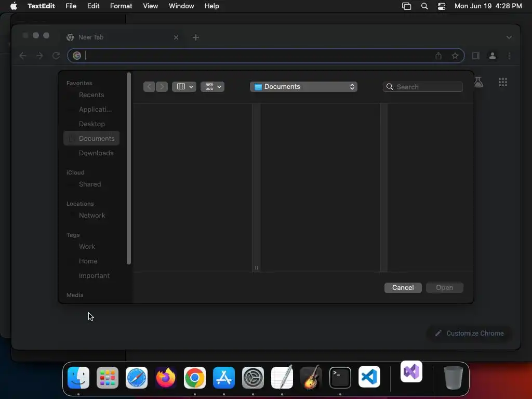Viewport: 532px width, 399px height.
Task: Select the Work tag
Action: [x=91, y=247]
